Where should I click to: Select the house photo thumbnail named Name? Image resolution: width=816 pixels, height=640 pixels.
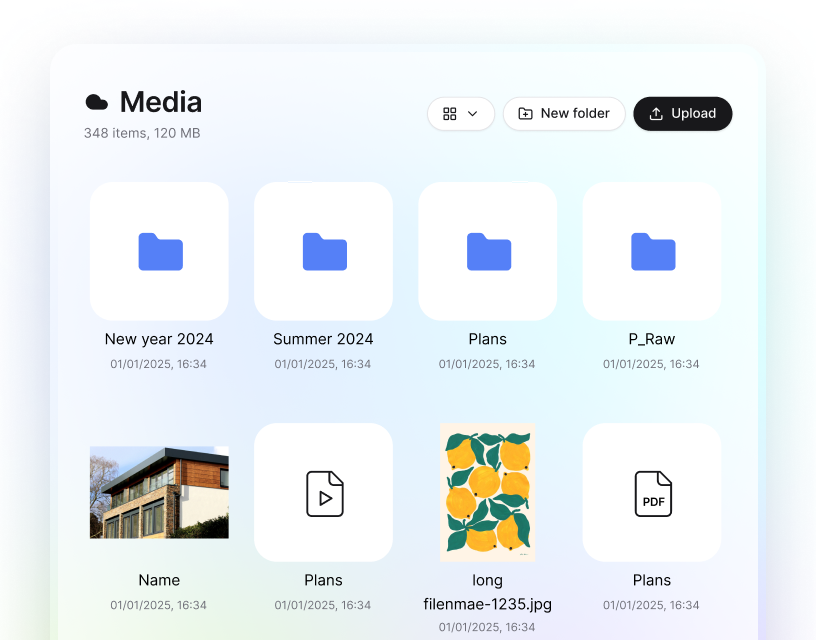coord(159,492)
